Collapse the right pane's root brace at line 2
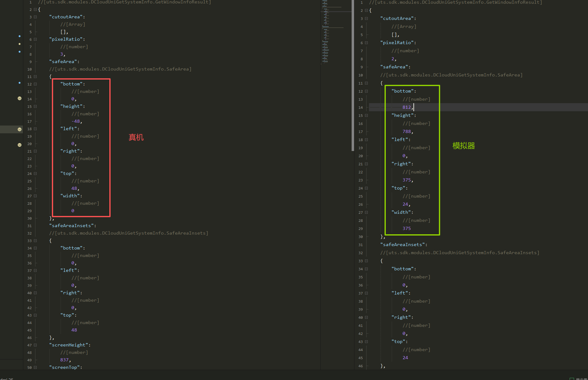Screen dimensions: 588x380 point(367,11)
